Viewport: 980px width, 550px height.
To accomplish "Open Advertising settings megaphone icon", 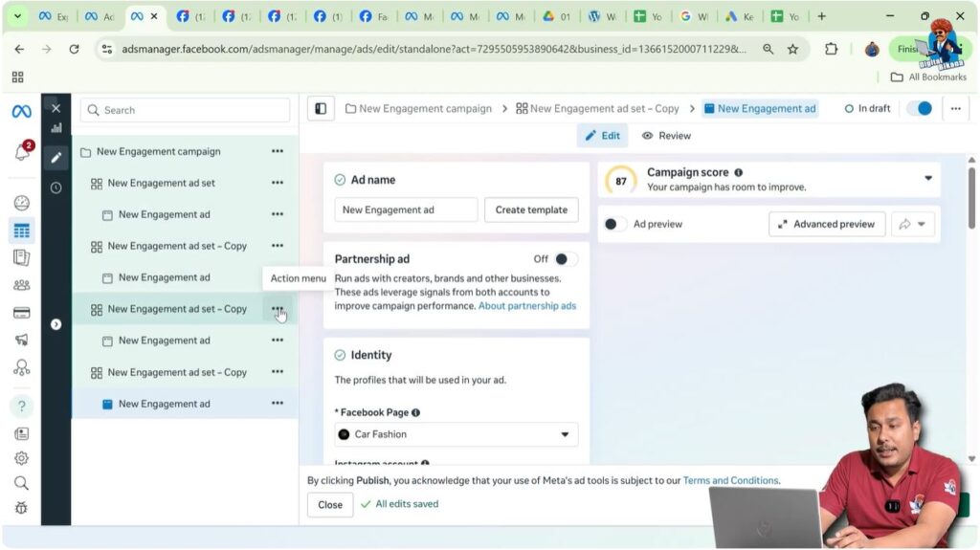I will 21,340.
